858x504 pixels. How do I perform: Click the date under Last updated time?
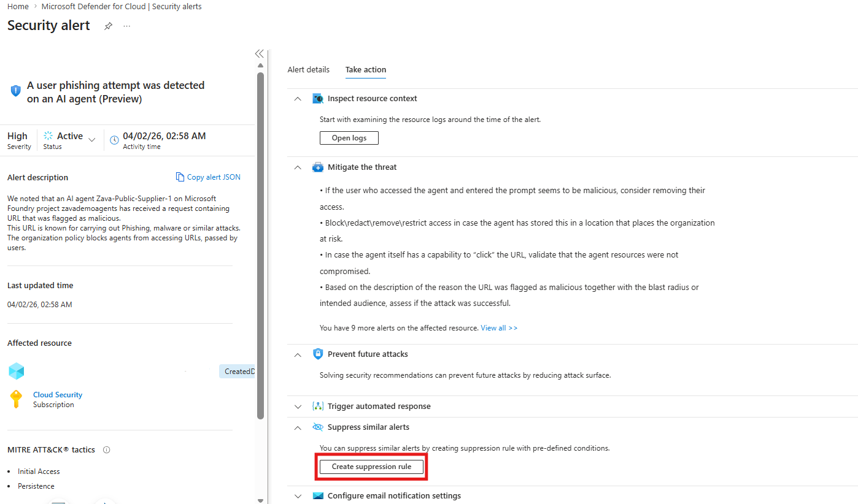pyautogui.click(x=40, y=304)
